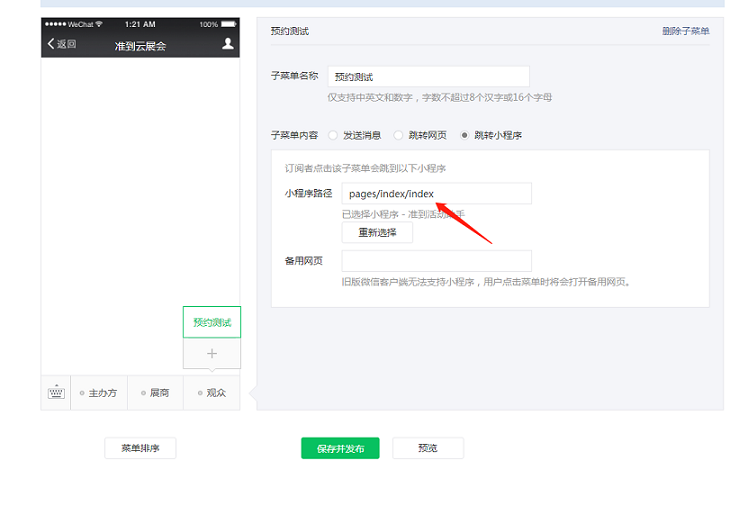Click the 保存并发布 button
Image resolution: width=730 pixels, height=515 pixels.
pos(340,448)
